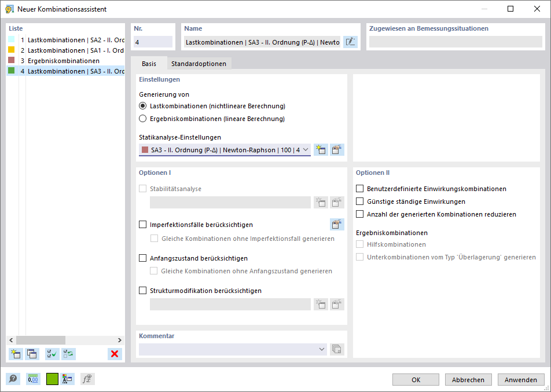
Task: Create new Statikanalyse-Einstellungen via star icon
Action: (x=321, y=149)
